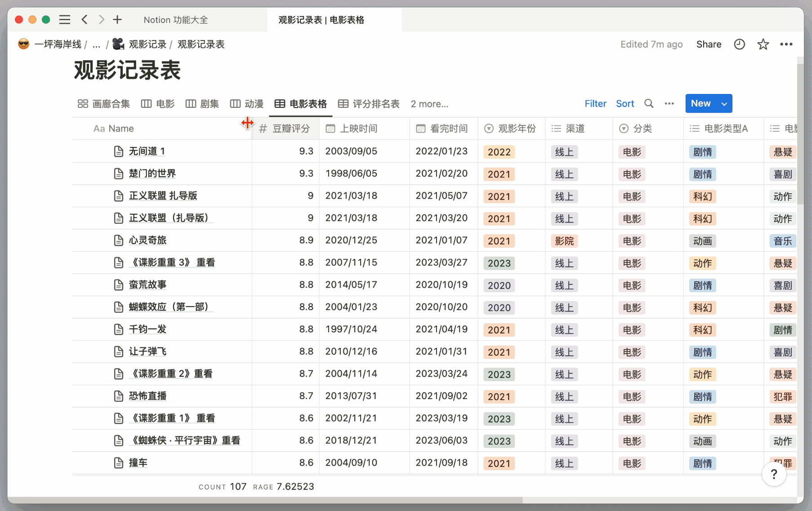Open page icon for 恐怖直播

119,396
